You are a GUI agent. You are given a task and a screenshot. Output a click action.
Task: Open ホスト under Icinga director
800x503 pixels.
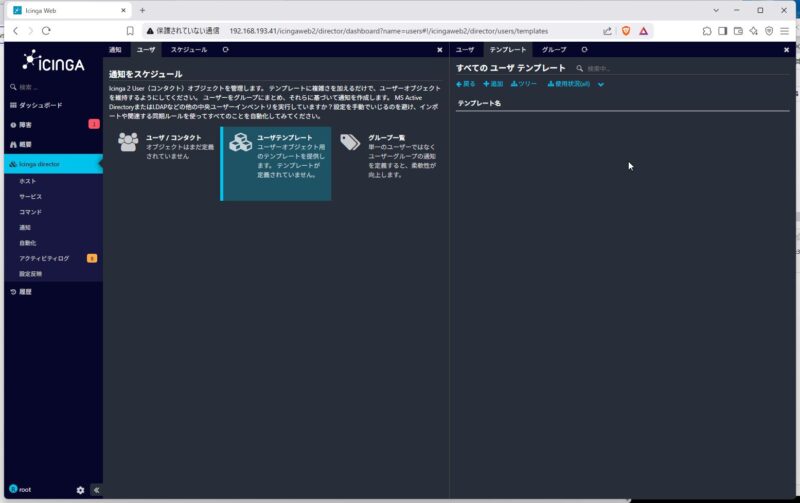coord(28,181)
